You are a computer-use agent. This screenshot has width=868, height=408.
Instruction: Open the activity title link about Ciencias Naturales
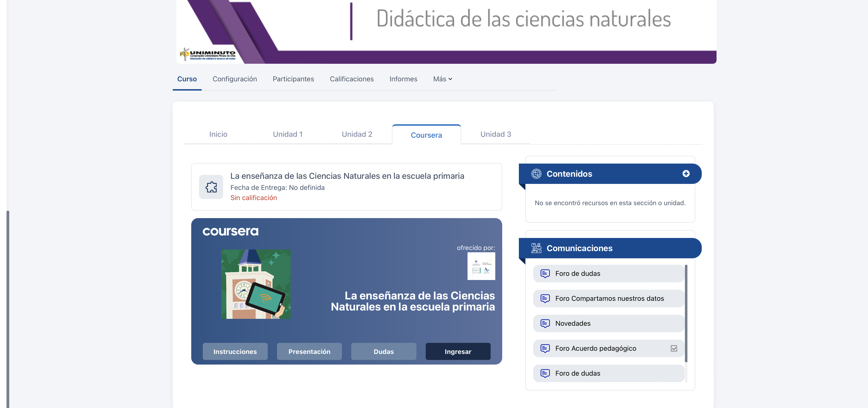[347, 176]
